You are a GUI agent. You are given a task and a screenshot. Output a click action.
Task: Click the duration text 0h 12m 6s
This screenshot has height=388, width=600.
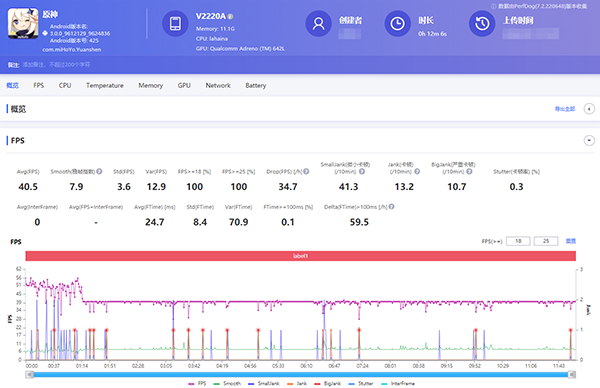(432, 34)
